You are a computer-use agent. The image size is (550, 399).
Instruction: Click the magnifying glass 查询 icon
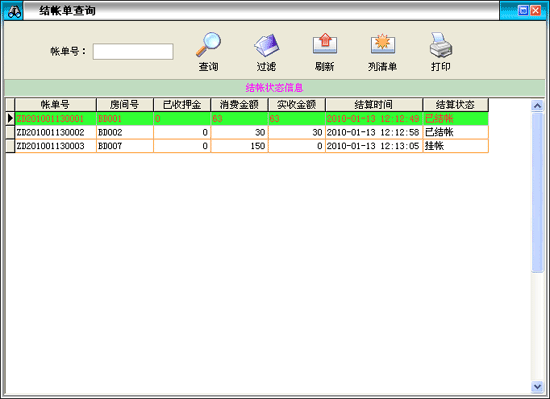208,45
